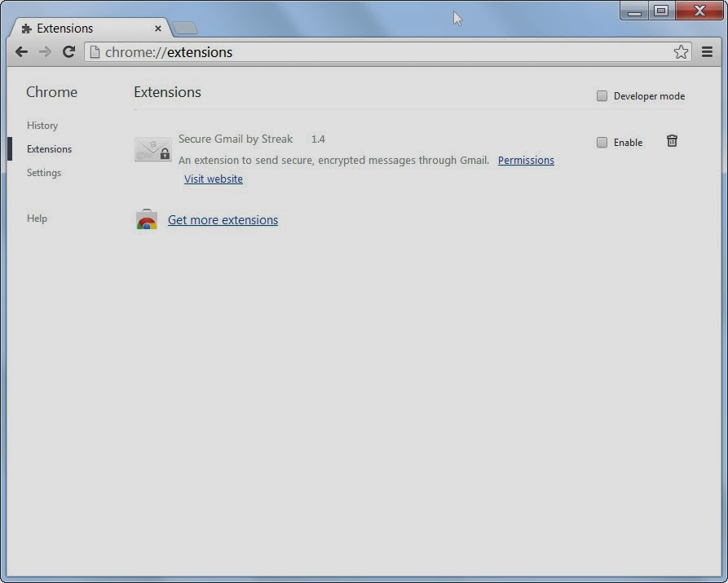The image size is (728, 583).
Task: Click the puzzle piece icon on tab
Action: 26,29
